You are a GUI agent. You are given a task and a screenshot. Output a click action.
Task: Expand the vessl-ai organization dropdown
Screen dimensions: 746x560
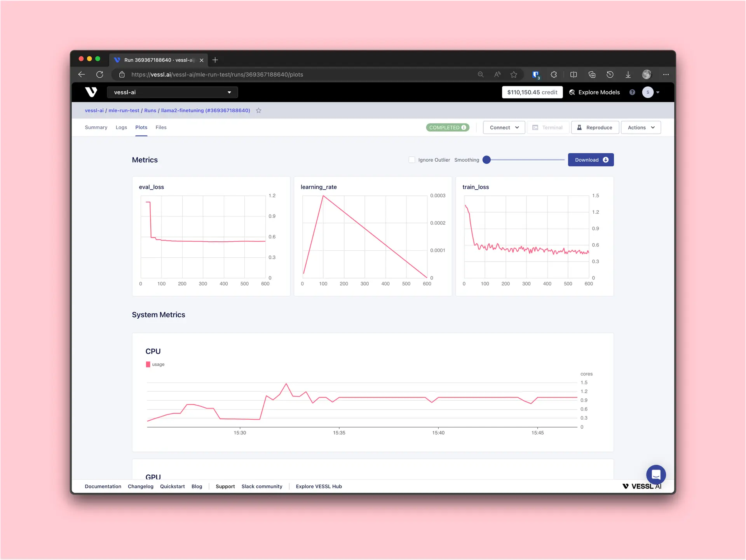[173, 92]
